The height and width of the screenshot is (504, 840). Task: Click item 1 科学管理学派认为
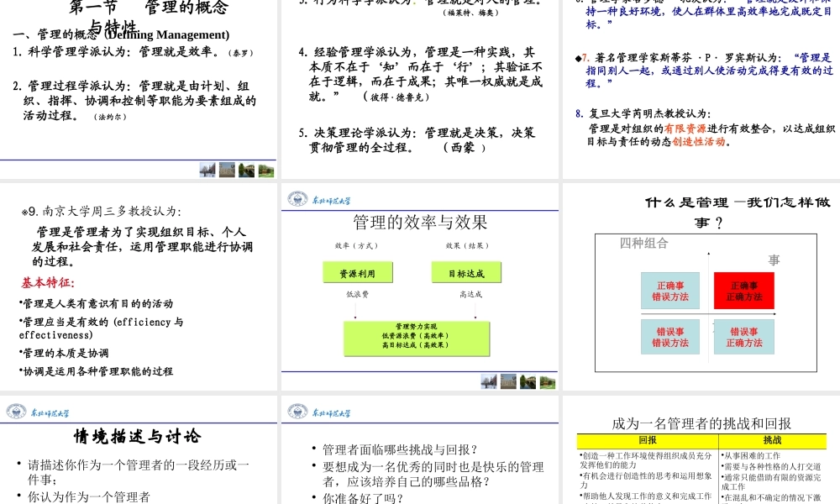click(x=133, y=52)
